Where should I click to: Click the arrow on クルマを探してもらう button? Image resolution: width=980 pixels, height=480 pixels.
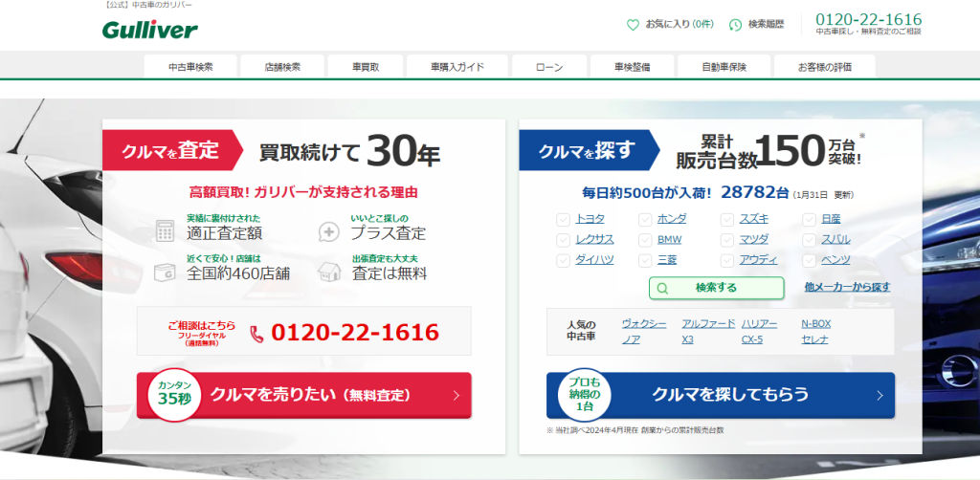[x=880, y=395]
